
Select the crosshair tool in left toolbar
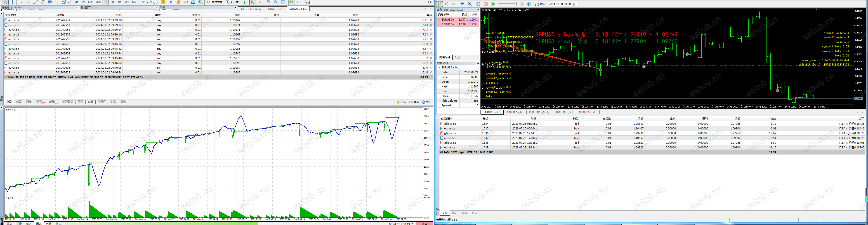(13, 2)
